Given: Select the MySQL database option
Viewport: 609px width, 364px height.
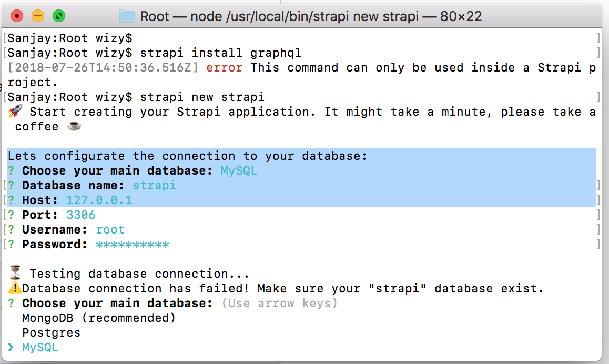Looking at the screenshot, I should [40, 347].
